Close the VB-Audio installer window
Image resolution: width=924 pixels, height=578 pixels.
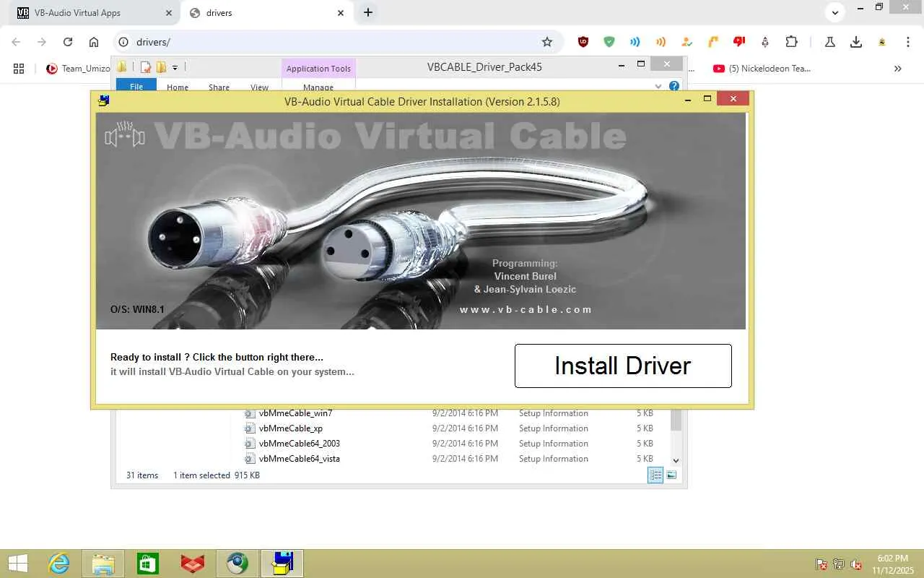(x=733, y=99)
